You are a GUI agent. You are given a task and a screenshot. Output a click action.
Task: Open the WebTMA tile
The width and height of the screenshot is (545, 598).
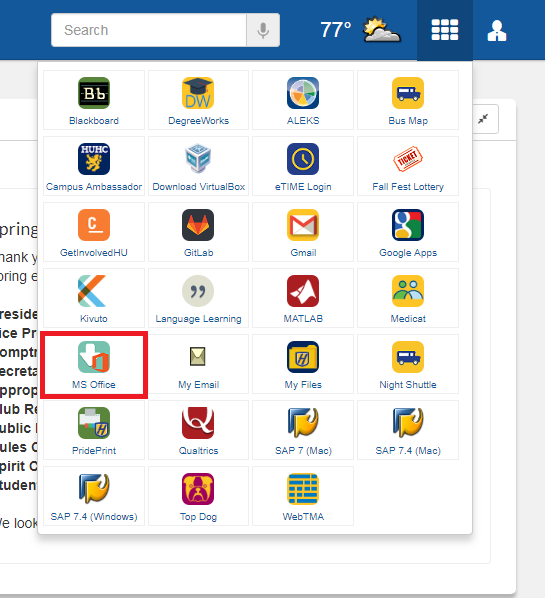click(303, 496)
